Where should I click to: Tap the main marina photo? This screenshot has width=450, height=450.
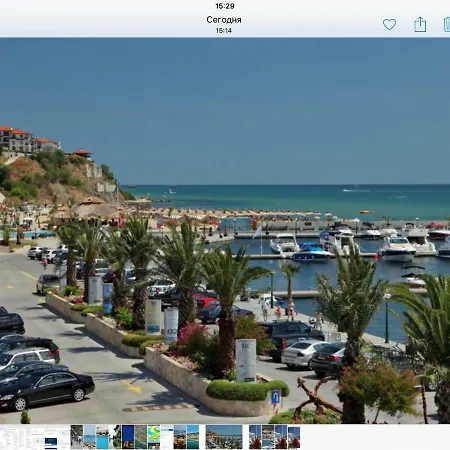[225, 231]
